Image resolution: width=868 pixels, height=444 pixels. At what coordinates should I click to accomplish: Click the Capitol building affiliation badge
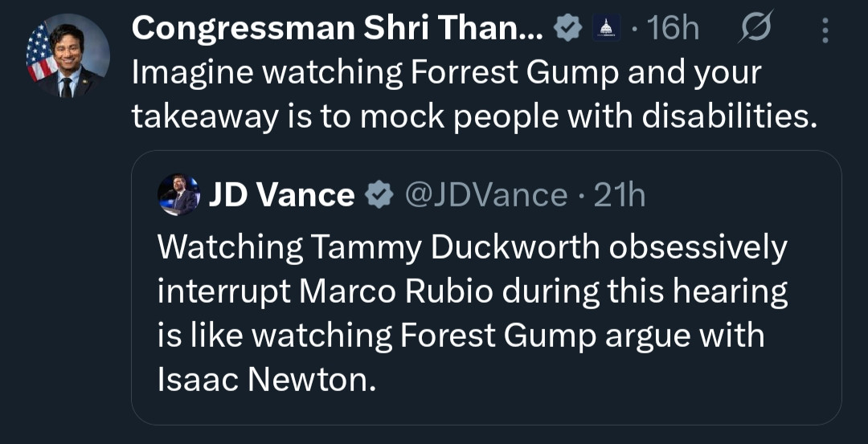pos(605,30)
